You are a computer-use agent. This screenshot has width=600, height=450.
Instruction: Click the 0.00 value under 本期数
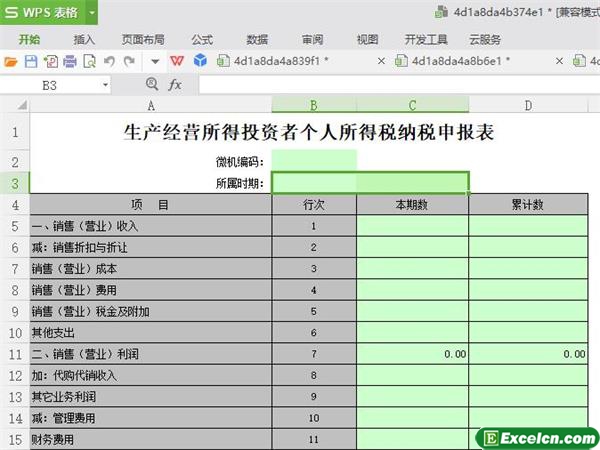point(455,354)
